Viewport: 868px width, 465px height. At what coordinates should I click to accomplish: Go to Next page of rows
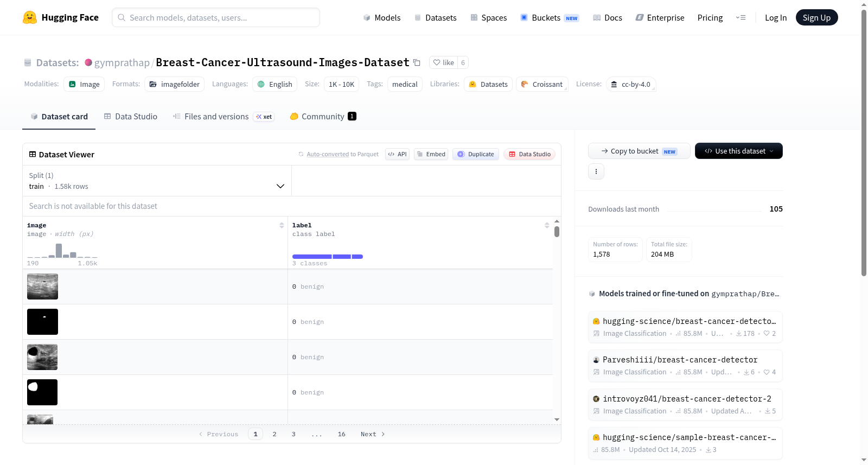coord(373,434)
